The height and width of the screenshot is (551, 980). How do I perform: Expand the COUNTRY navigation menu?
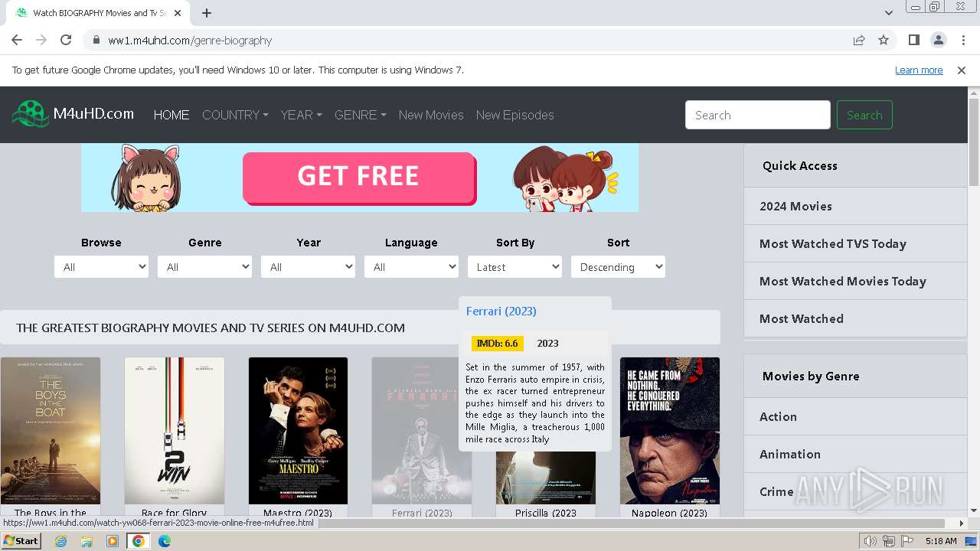pos(235,115)
